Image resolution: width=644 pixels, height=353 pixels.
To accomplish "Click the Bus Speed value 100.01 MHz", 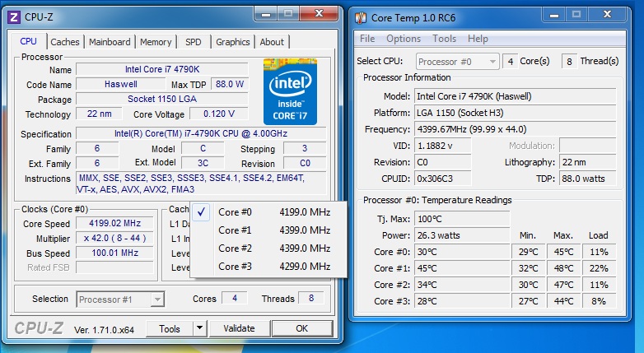I will [x=115, y=253].
